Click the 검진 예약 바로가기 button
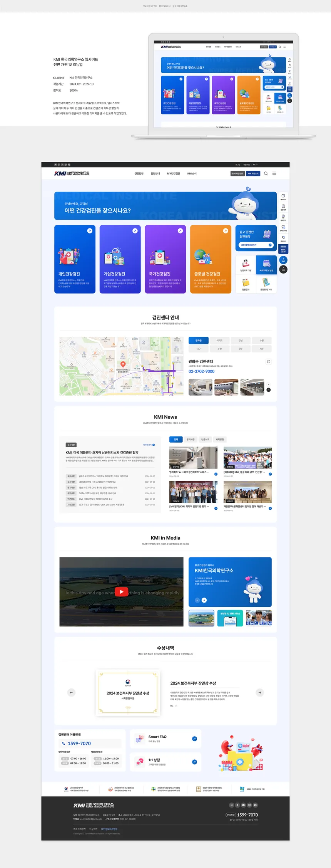This screenshot has width=331, height=868. coord(256,245)
